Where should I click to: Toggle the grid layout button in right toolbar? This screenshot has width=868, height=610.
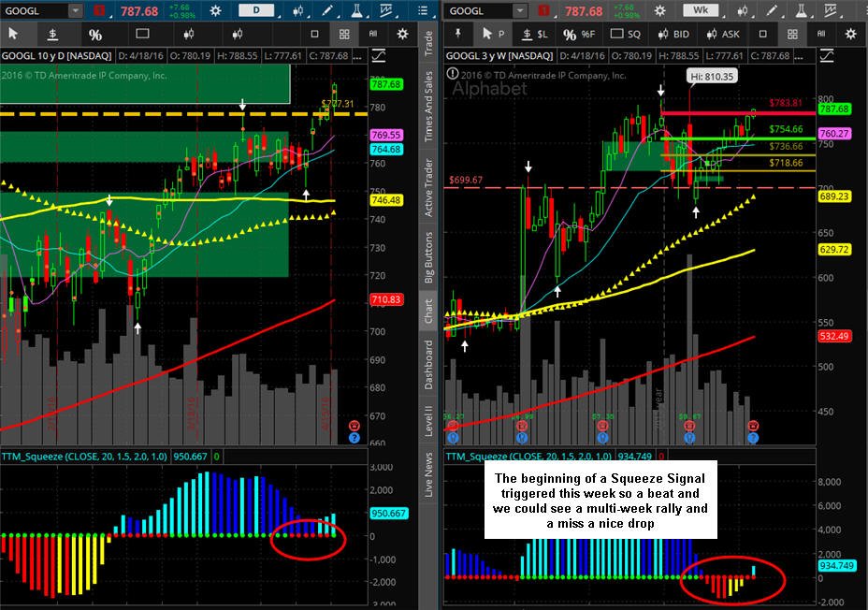coord(793,34)
